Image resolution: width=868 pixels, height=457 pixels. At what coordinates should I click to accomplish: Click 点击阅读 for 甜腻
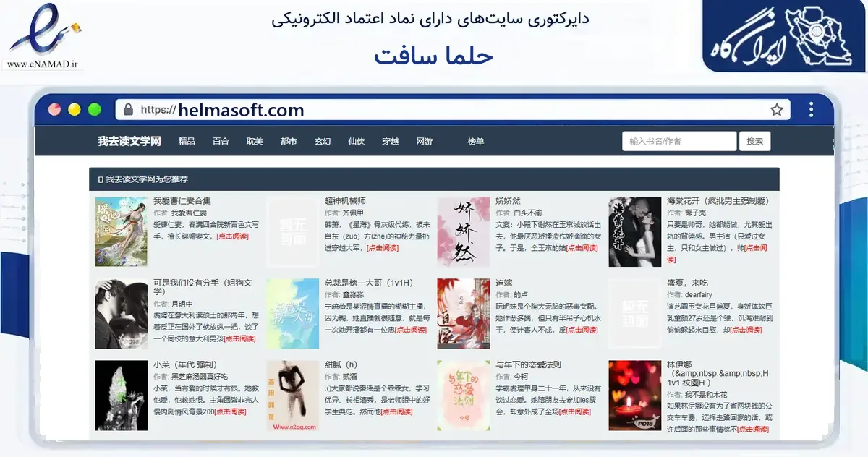(396, 411)
